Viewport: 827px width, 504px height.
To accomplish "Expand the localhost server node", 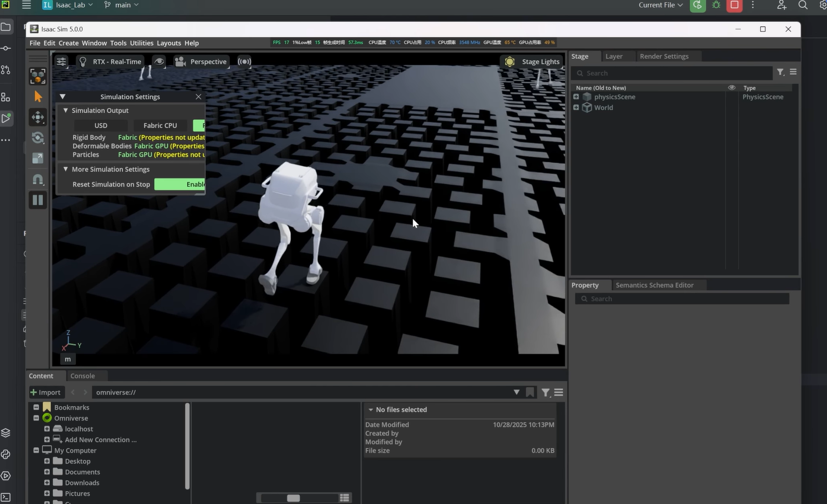I will pyautogui.click(x=47, y=429).
